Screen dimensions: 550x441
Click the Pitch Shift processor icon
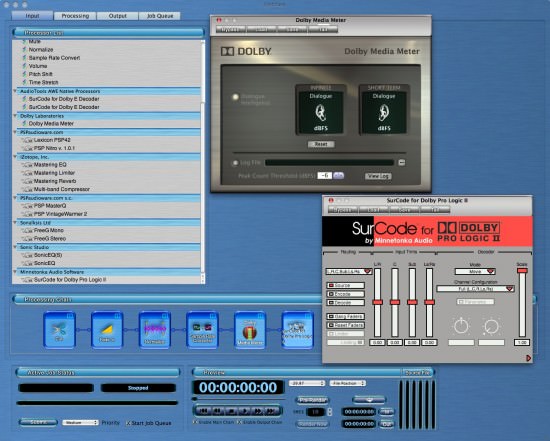pos(24,74)
